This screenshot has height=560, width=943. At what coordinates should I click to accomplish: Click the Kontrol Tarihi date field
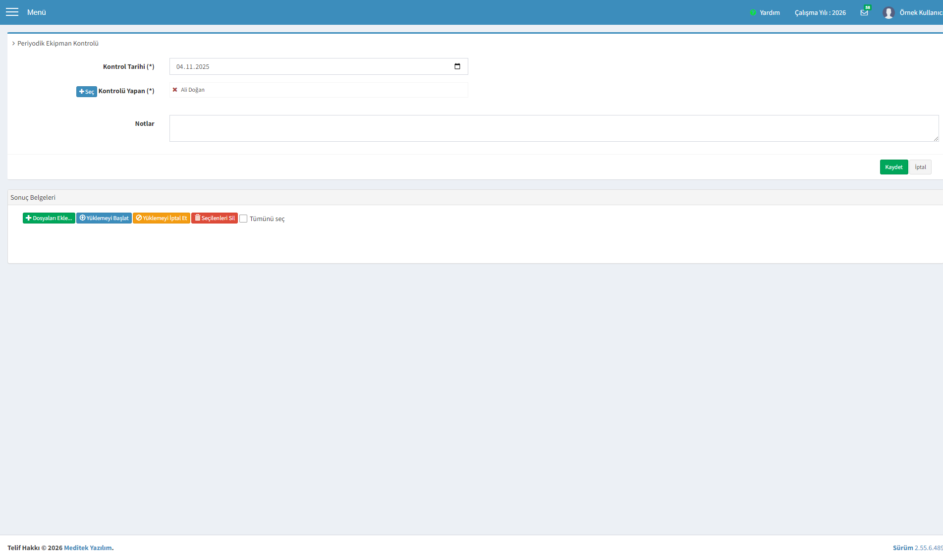tap(319, 66)
